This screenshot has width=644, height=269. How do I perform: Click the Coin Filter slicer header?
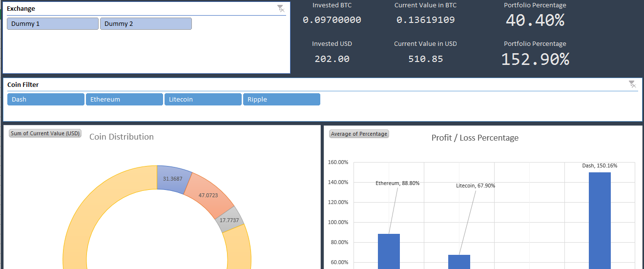click(23, 84)
